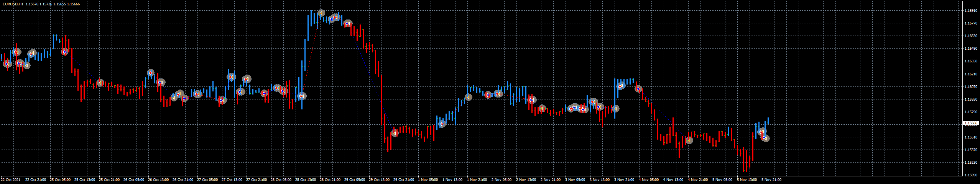The image size is (980, 184).
Task: Click the EURUSD,H1 chart title text
Action: pyautogui.click(x=13, y=4)
